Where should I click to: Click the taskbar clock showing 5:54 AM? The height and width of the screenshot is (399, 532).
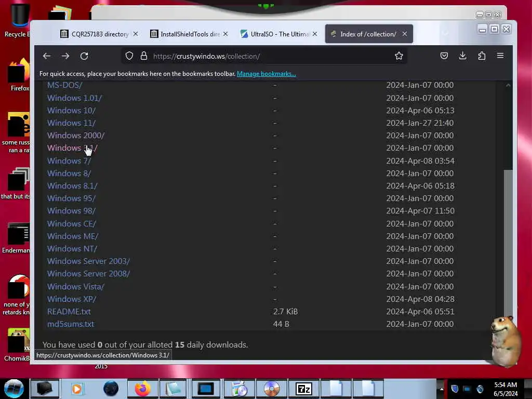pyautogui.click(x=506, y=389)
